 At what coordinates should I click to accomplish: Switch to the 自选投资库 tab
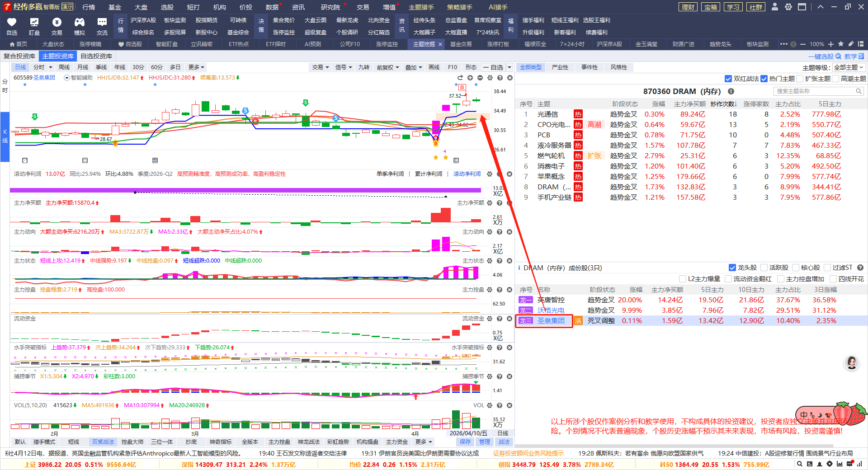pyautogui.click(x=96, y=56)
